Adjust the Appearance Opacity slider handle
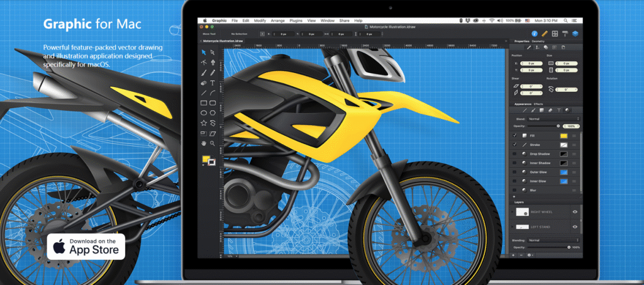Screen dimensions: 644x285 558,126
